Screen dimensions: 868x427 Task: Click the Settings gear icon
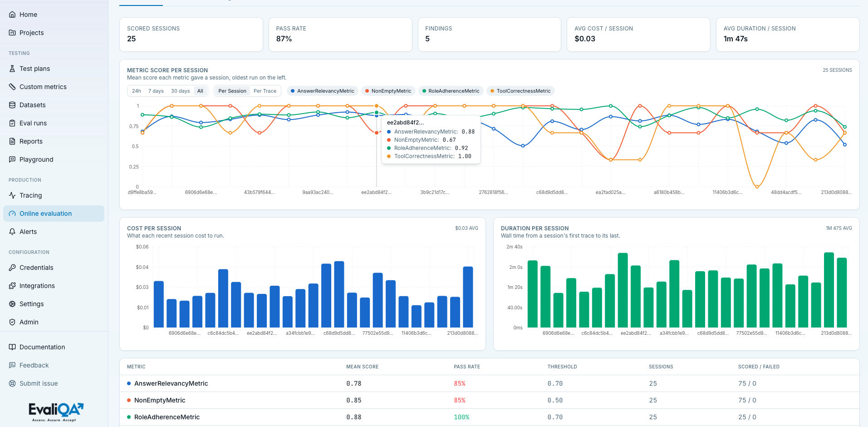pos(12,304)
